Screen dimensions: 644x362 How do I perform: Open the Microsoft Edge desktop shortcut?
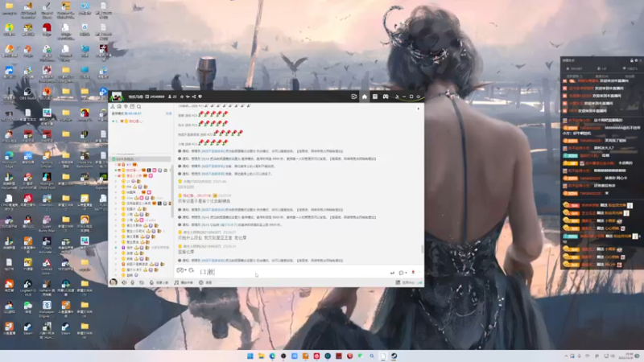tap(9, 158)
